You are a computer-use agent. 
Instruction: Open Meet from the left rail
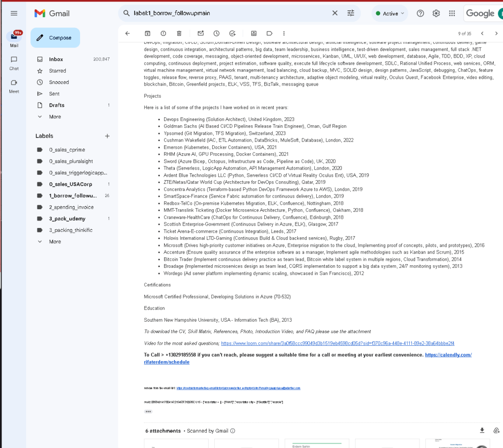tap(14, 86)
